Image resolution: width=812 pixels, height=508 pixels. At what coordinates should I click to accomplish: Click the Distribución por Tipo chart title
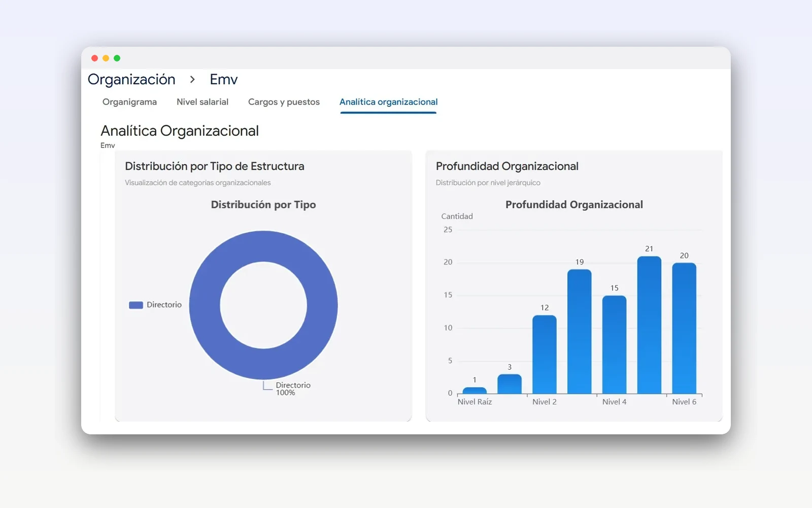[x=263, y=205]
